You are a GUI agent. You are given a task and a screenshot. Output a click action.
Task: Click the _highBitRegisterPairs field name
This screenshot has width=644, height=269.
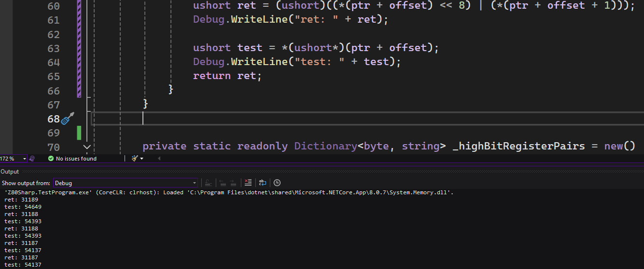pos(519,146)
